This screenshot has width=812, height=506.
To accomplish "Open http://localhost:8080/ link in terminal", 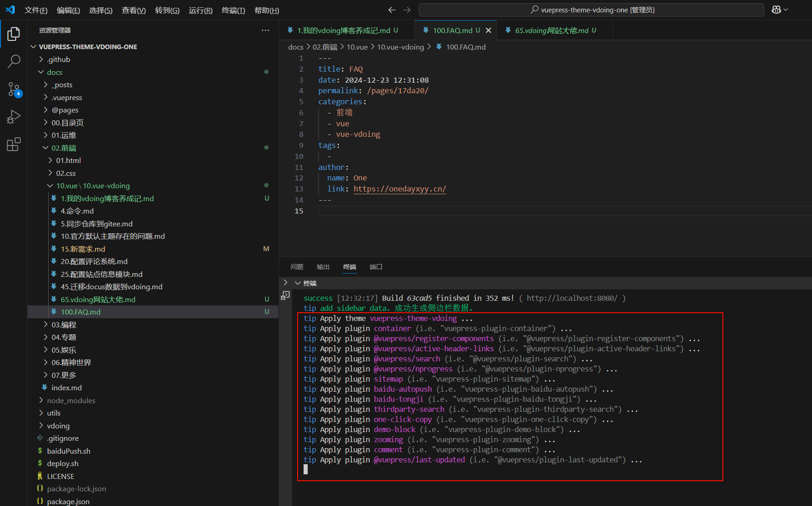I will click(x=572, y=298).
